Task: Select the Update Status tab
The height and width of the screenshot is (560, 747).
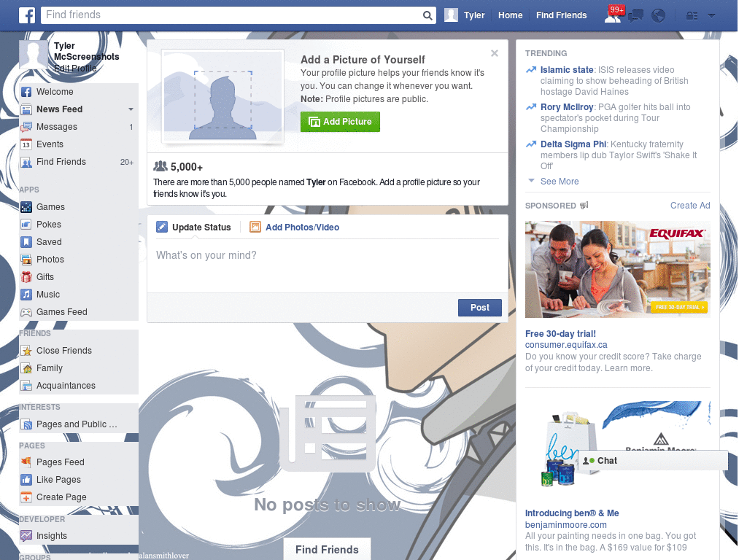Action: click(193, 227)
